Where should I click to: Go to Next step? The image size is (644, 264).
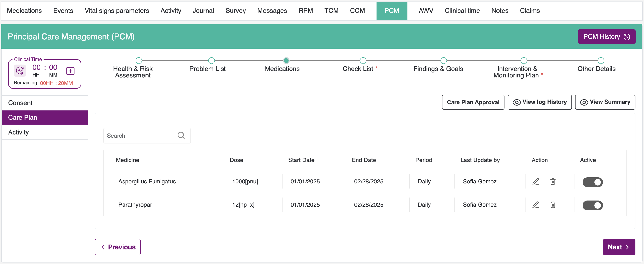click(619, 247)
